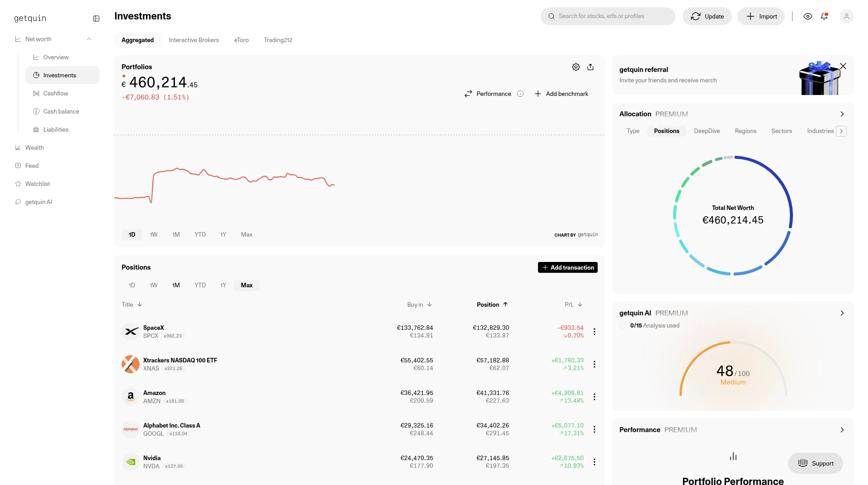Image resolution: width=868 pixels, height=485 pixels.
Task: Click the getquin AI score gauge
Action: tap(733, 369)
